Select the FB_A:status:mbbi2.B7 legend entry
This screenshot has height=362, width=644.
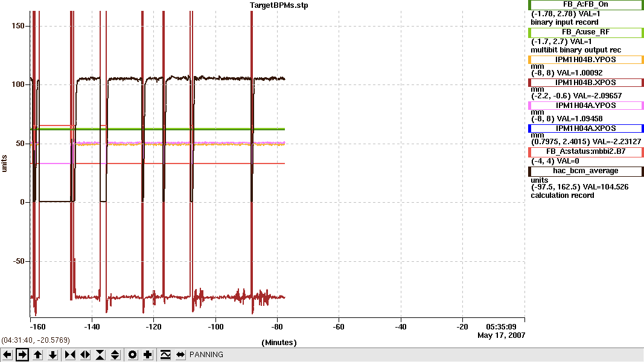click(585, 151)
